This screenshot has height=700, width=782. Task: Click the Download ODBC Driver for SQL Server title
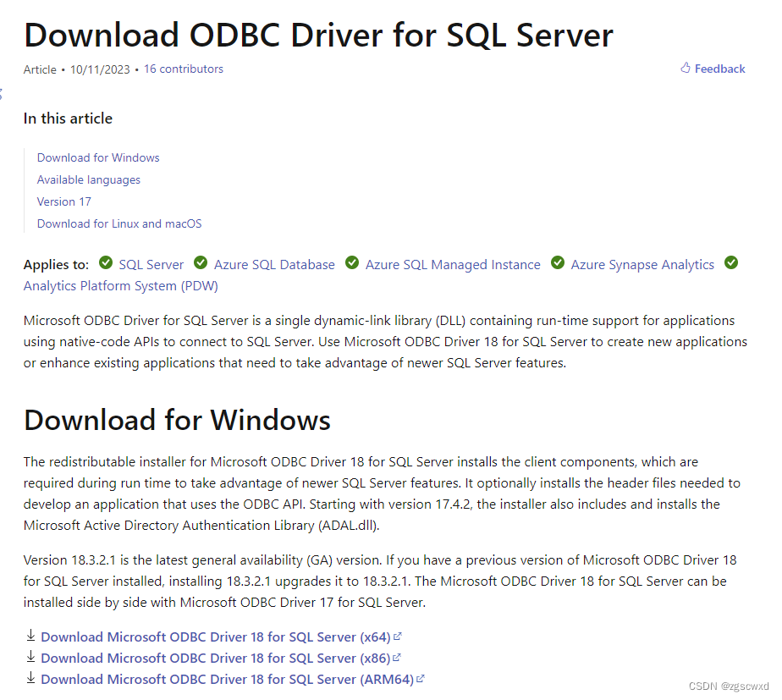click(318, 36)
